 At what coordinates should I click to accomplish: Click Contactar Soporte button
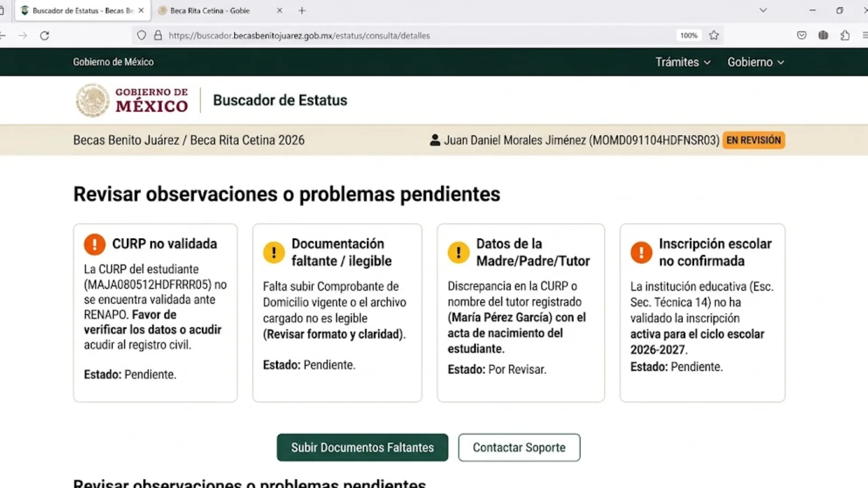[519, 447]
